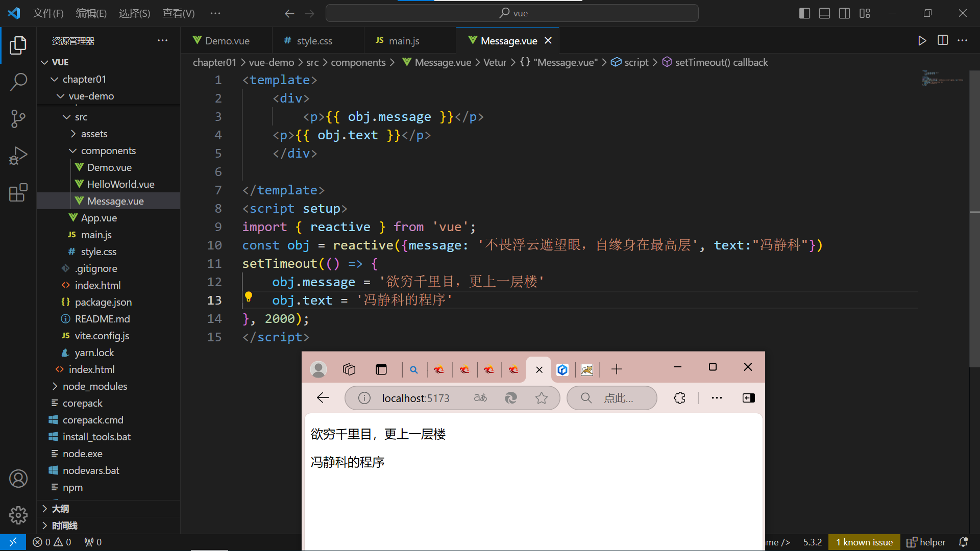This screenshot has width=980, height=551.
Task: Switch to the Demo.vue tab
Action: (227, 41)
